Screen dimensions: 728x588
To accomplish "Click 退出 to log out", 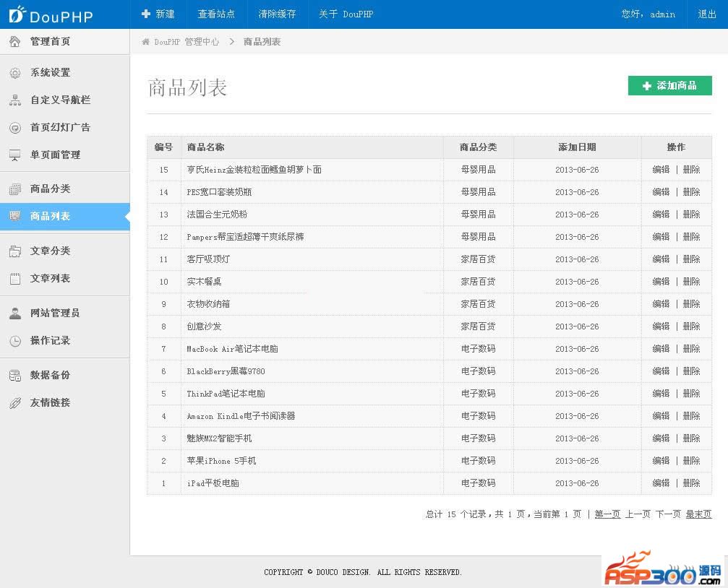I will click(707, 14).
